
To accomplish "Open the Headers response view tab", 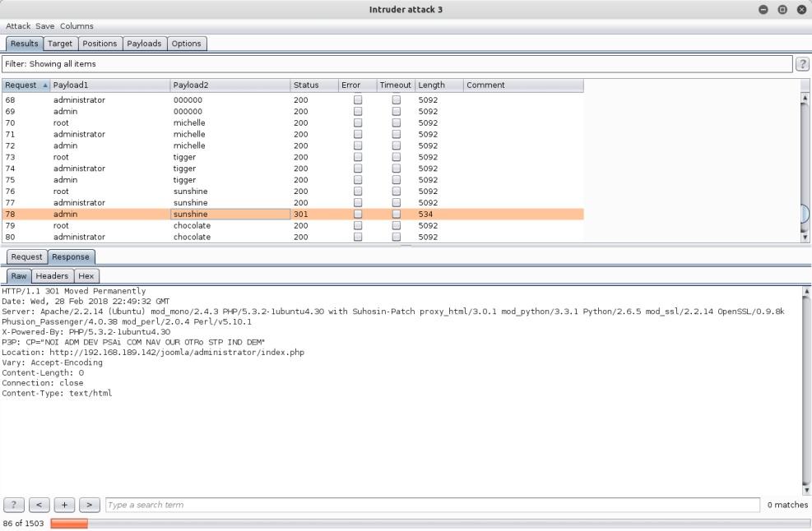I will pos(53,276).
